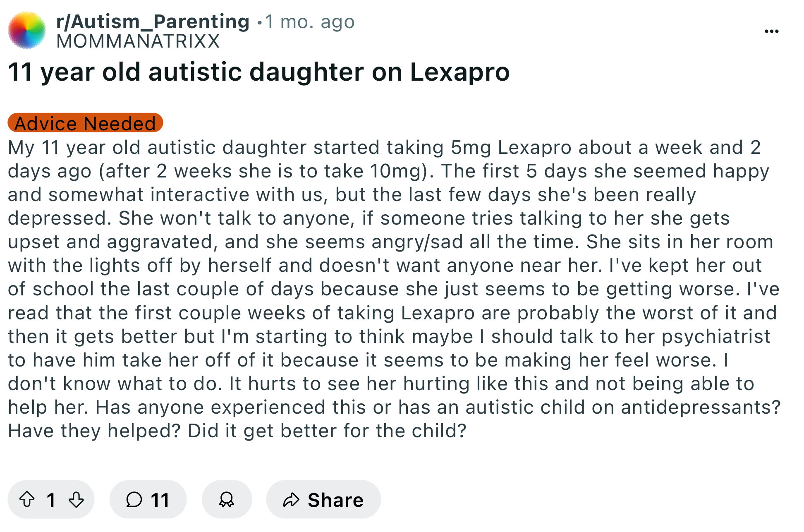This screenshot has width=804, height=532.
Task: Click the 'Have they helped?' closing line
Action: coord(237,431)
